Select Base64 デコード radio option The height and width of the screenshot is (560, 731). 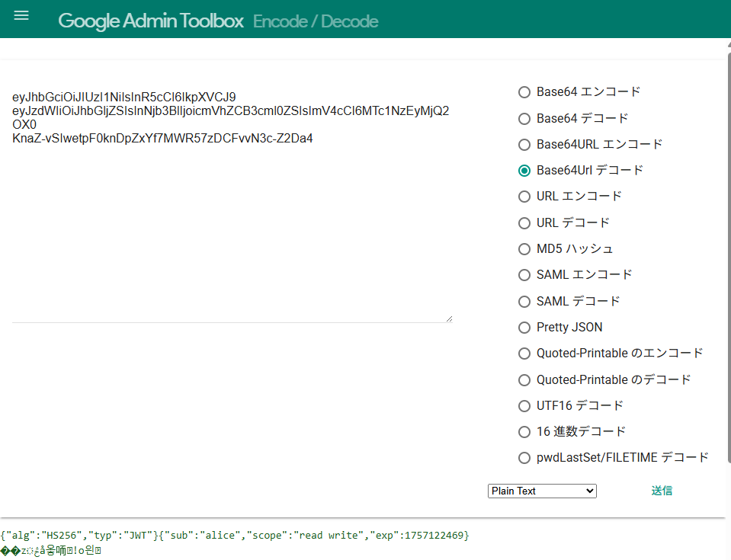(x=524, y=119)
